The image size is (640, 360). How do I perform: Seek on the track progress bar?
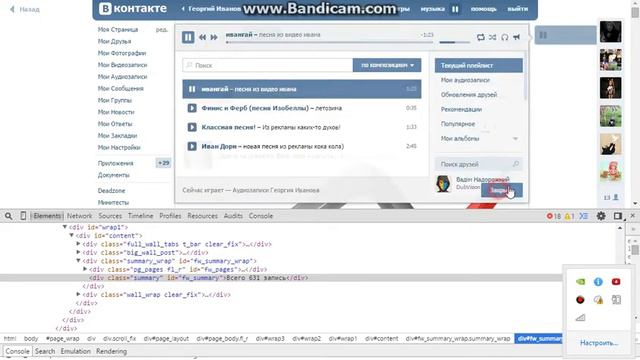click(x=330, y=42)
